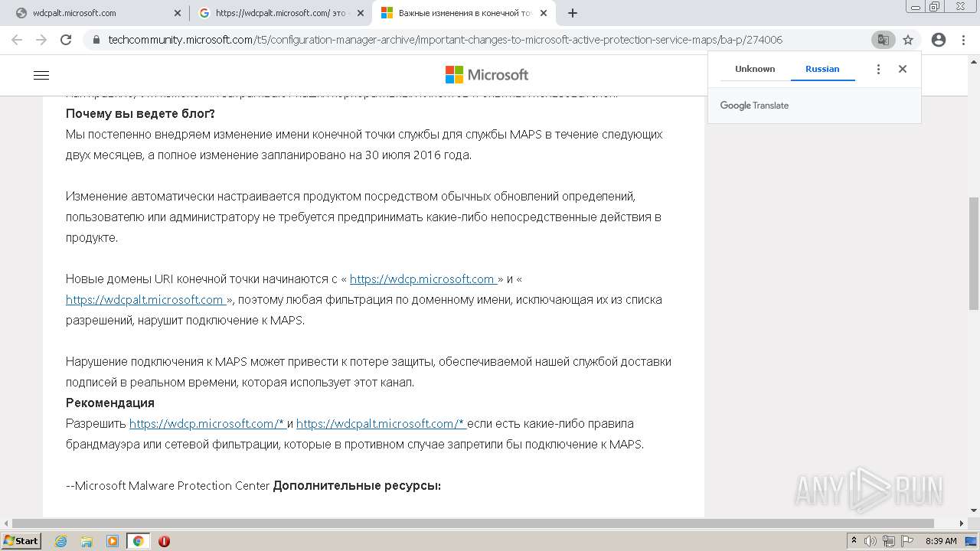This screenshot has width=980, height=551.
Task: Open network status tray icon
Action: click(889, 541)
